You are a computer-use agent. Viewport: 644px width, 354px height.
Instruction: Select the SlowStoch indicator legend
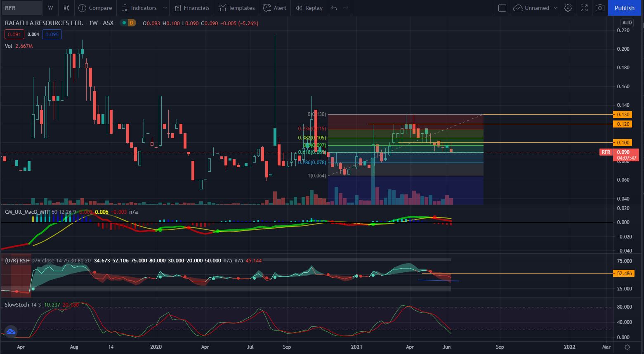coord(17,304)
